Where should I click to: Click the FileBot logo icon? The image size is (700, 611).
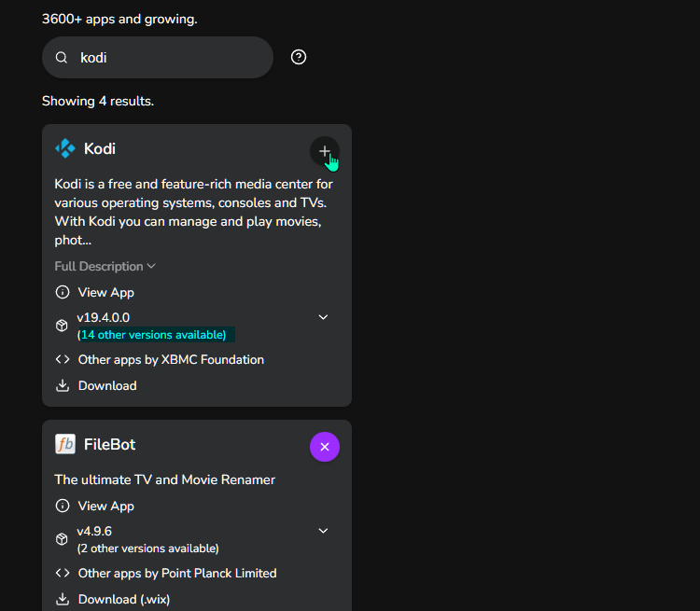[65, 444]
